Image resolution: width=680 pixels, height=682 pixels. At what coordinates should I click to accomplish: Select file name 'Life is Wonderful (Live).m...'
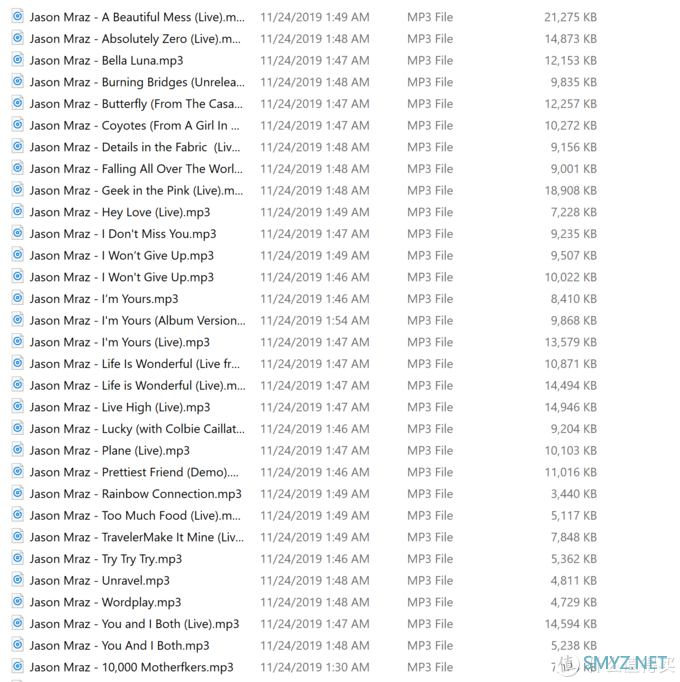tap(174, 386)
